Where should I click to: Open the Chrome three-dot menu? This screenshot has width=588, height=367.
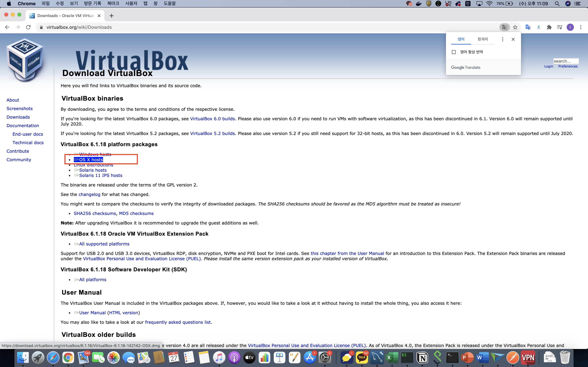click(x=581, y=27)
